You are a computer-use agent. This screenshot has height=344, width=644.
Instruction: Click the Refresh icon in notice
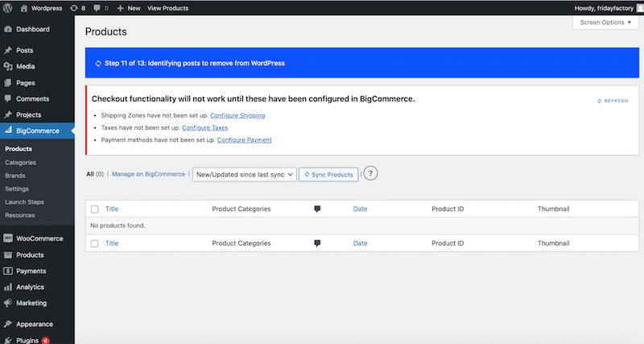(600, 101)
